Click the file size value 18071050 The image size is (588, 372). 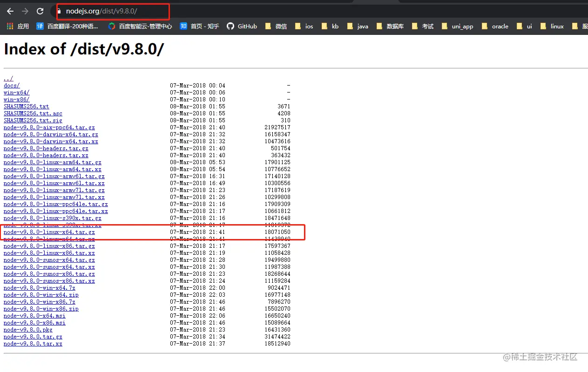[x=277, y=232]
